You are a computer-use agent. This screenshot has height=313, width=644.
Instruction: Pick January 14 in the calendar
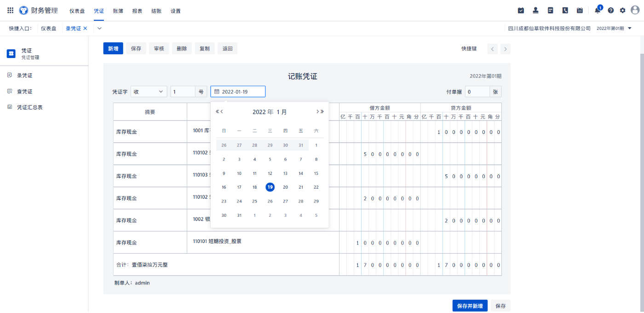coord(301,174)
